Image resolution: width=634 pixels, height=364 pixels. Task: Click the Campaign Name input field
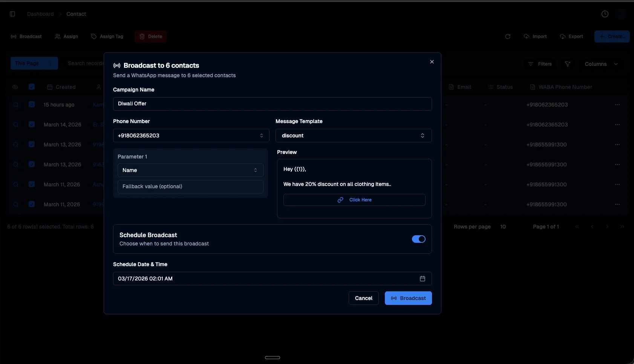pyautogui.click(x=272, y=104)
